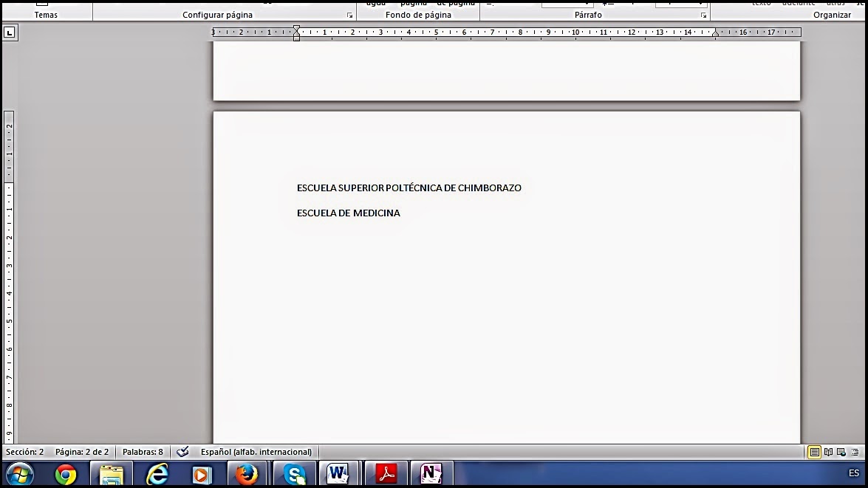Click the vertical ruler on left edge
Screen dimensions: 868x488
tap(9, 277)
